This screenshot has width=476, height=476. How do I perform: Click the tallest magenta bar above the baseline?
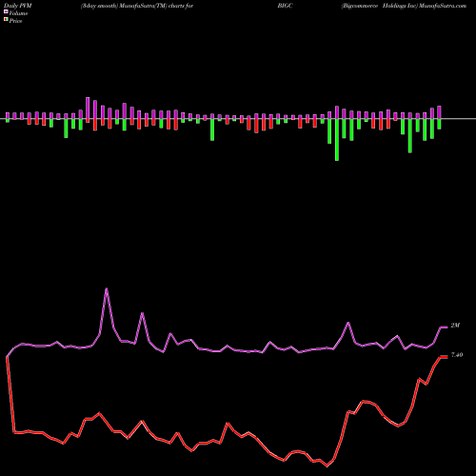[88, 109]
